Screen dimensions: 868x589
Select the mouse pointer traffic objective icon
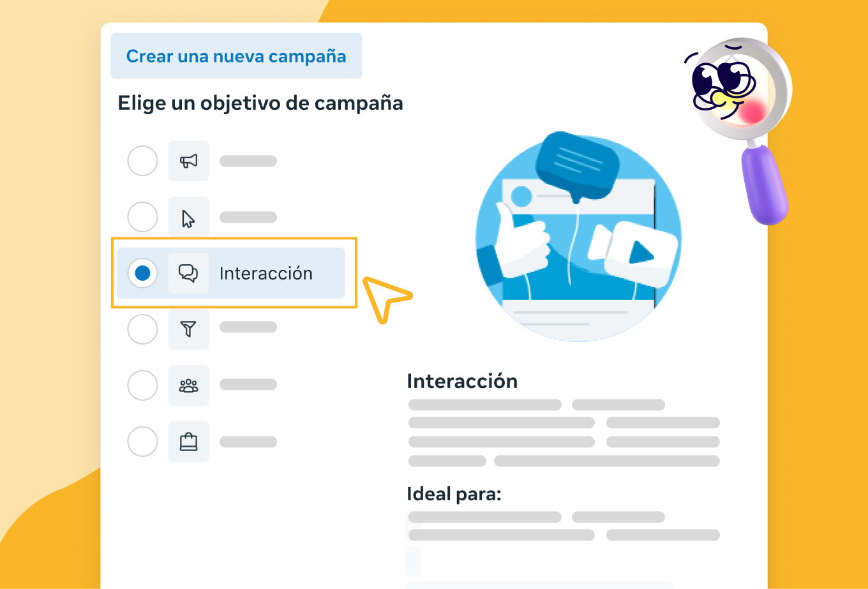pyautogui.click(x=188, y=218)
